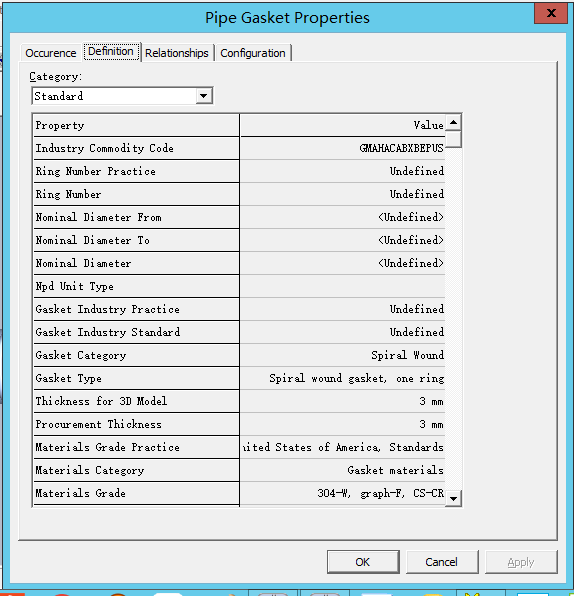Click the Ring Number Practice Undefined value

coord(342,171)
